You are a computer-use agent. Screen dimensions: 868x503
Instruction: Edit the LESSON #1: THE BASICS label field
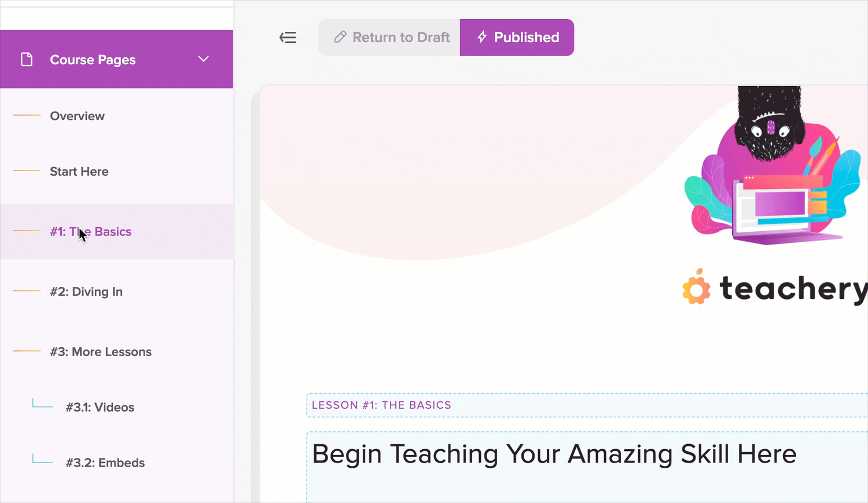[x=587, y=405]
